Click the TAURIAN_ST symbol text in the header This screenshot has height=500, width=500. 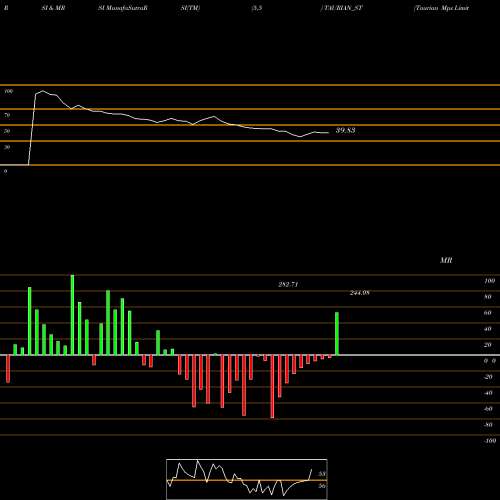(342, 8)
